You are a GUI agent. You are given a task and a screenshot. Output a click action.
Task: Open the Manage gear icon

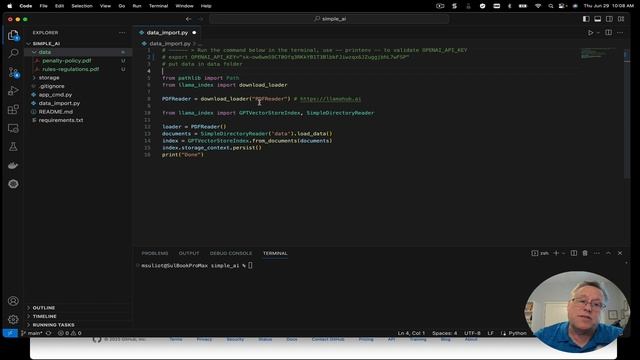click(13, 319)
